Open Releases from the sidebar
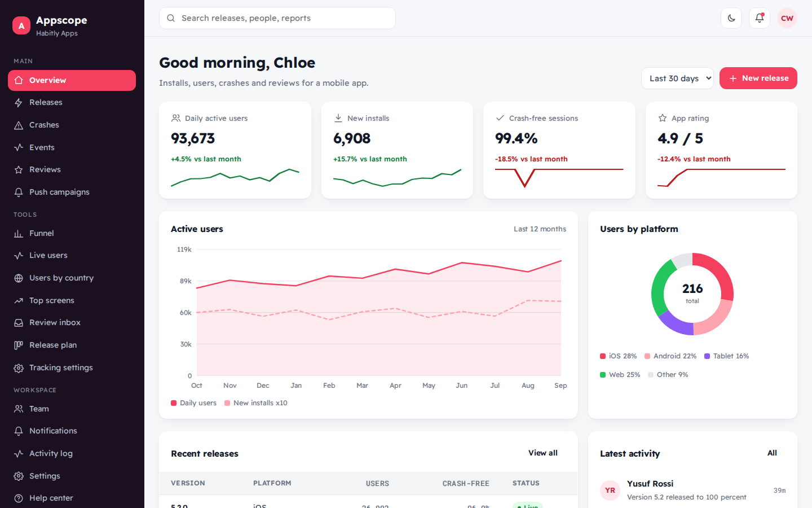The image size is (812, 508). [72, 103]
